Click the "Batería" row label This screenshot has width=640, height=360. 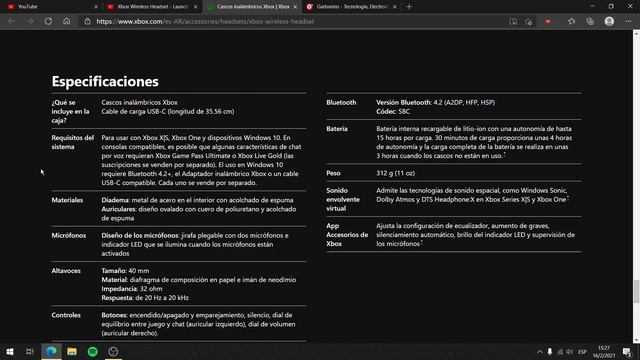pyautogui.click(x=337, y=129)
